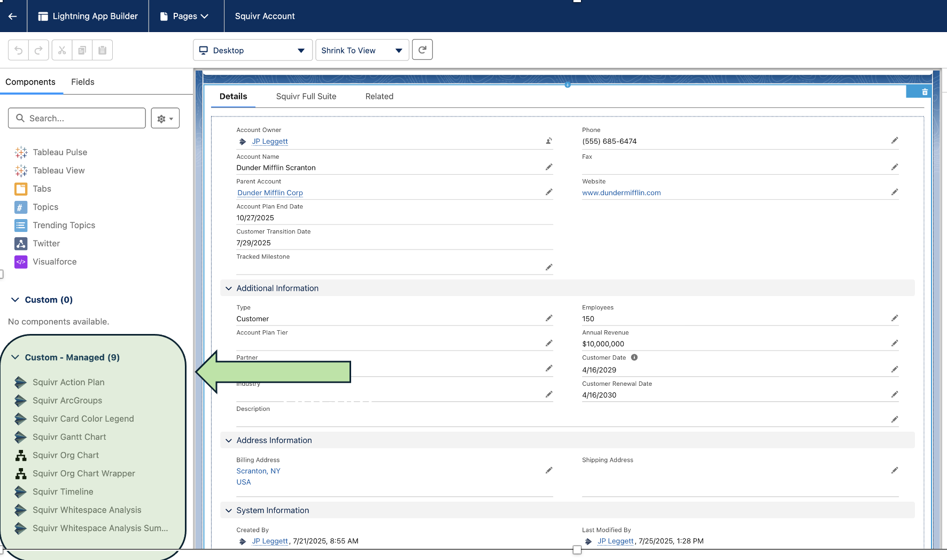This screenshot has width=947, height=560.
Task: Edit the Phone field pencil
Action: [x=895, y=141]
